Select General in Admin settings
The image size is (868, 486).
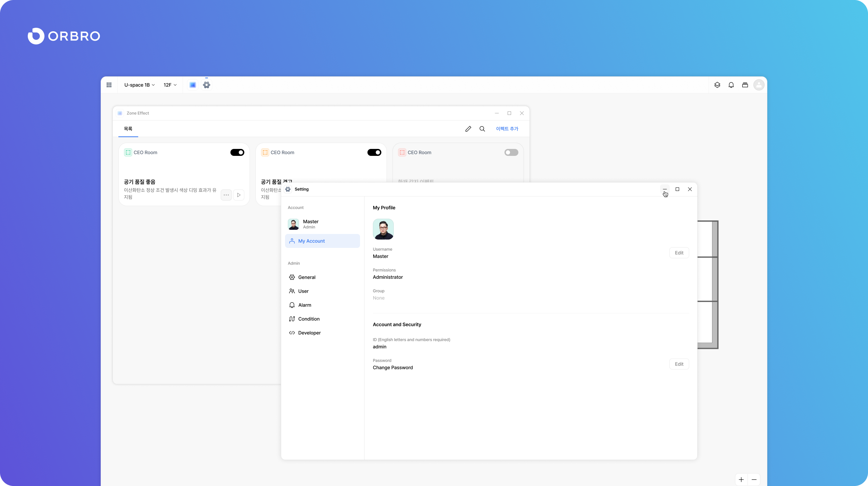[307, 277]
